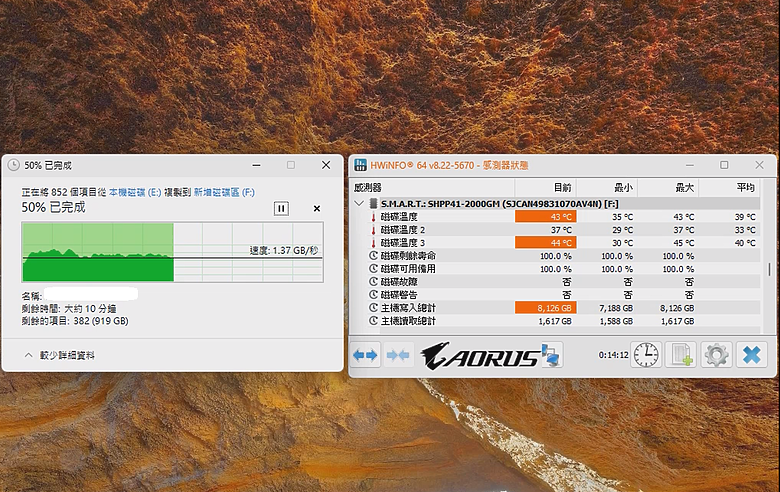This screenshot has width=780, height=492.
Task: Click the thermometer icon next to 磁碟溫度 2
Action: point(373,230)
